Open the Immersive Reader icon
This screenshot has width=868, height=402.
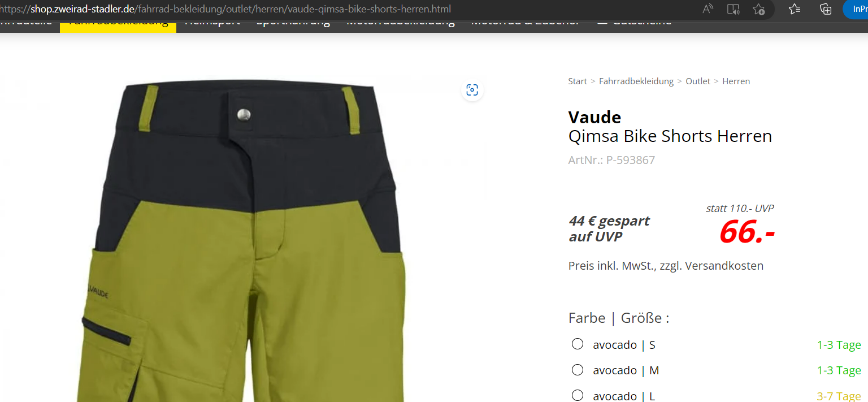point(733,8)
